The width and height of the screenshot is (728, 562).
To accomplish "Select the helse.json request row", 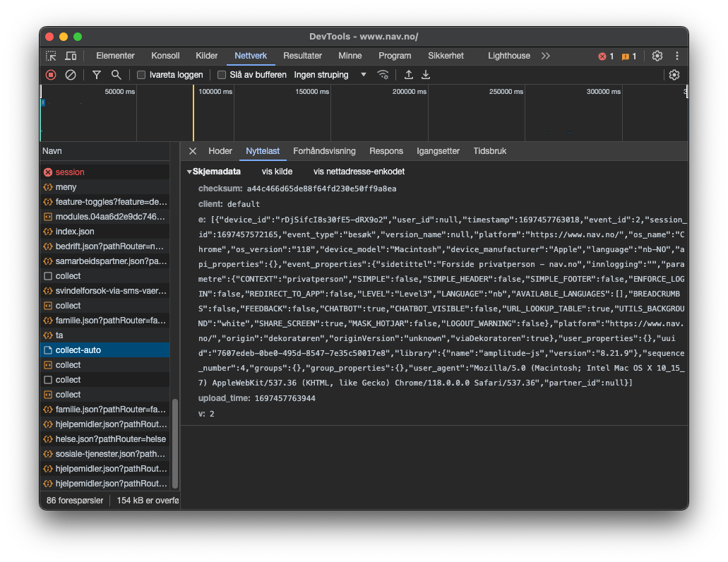I will click(x=105, y=439).
